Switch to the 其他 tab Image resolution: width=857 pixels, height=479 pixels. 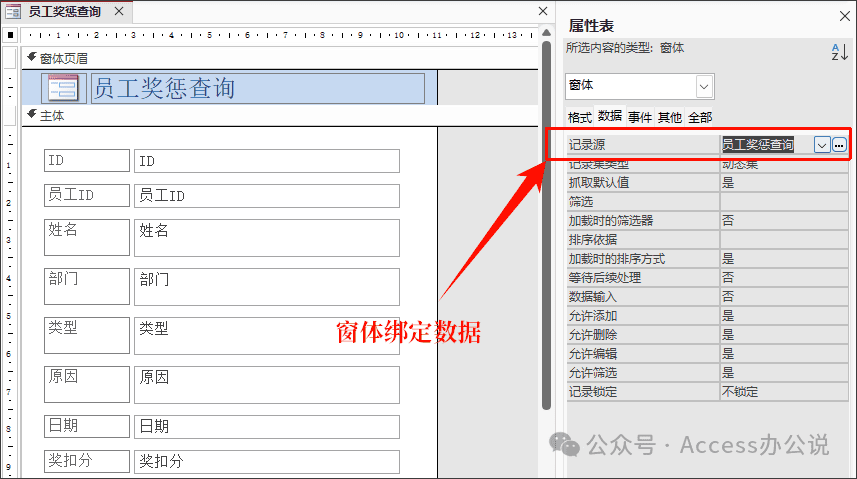tap(670, 118)
